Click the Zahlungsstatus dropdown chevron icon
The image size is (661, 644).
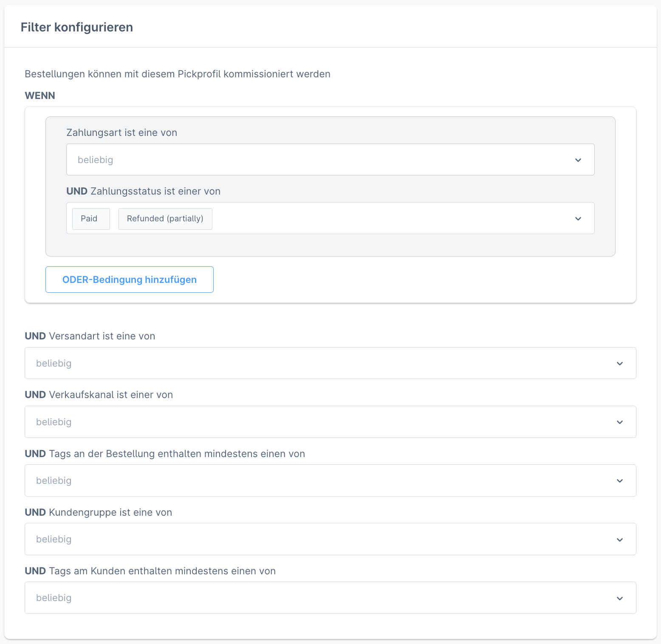578,219
